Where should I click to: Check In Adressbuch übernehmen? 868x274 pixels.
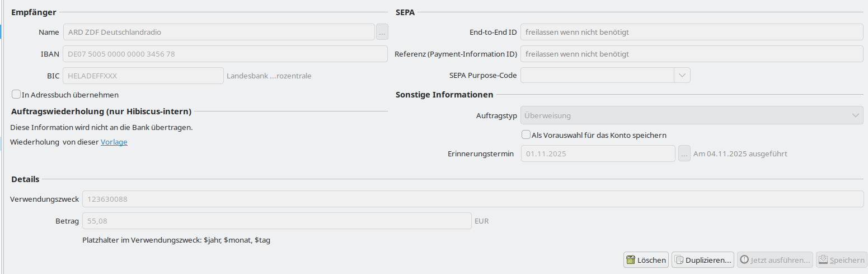click(17, 95)
